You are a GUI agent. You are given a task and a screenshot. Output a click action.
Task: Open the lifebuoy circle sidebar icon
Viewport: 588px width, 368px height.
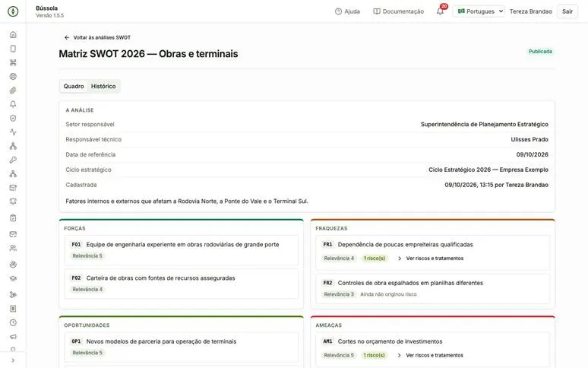coord(13,77)
